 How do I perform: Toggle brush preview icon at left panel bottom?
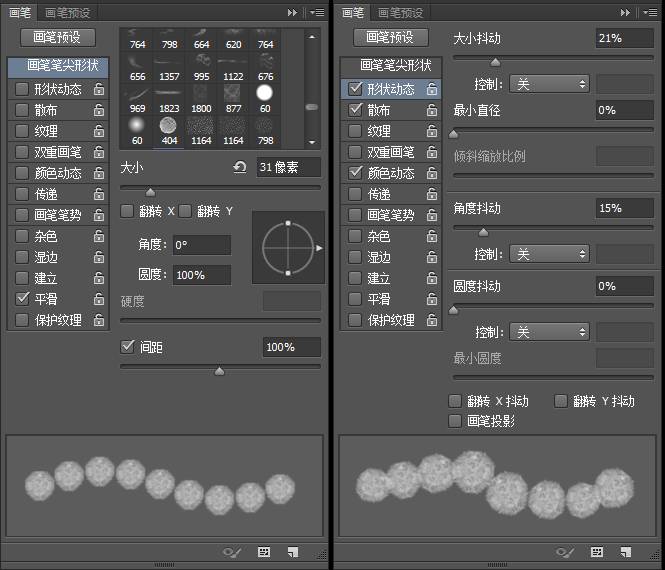coord(232,551)
